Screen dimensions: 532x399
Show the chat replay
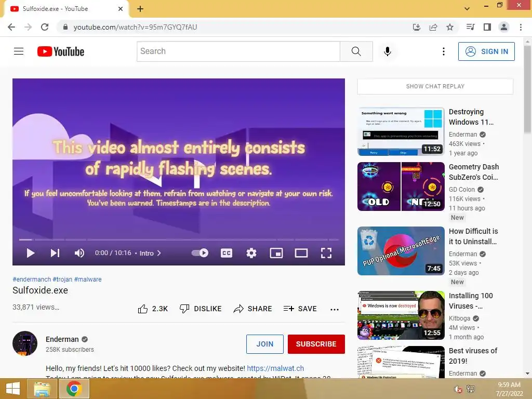pyautogui.click(x=435, y=87)
